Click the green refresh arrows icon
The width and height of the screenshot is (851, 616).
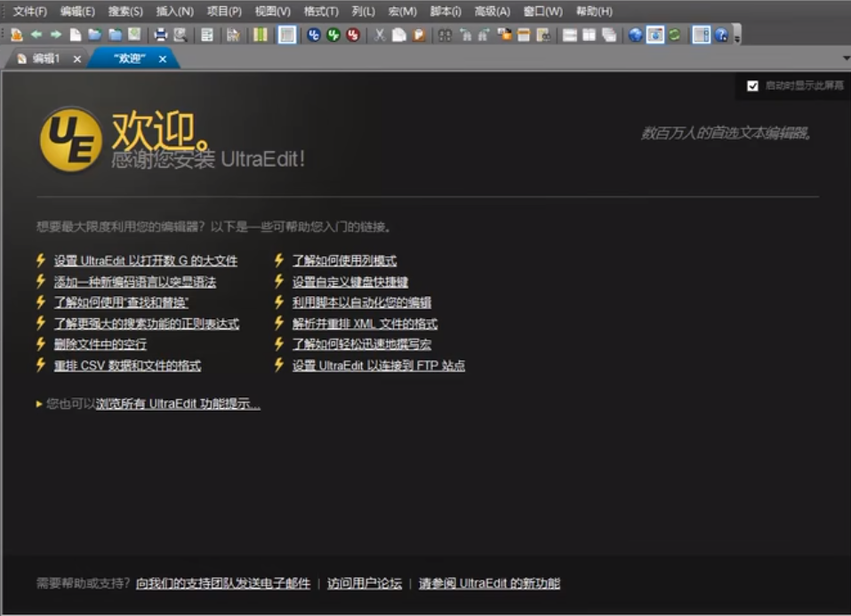click(x=675, y=35)
